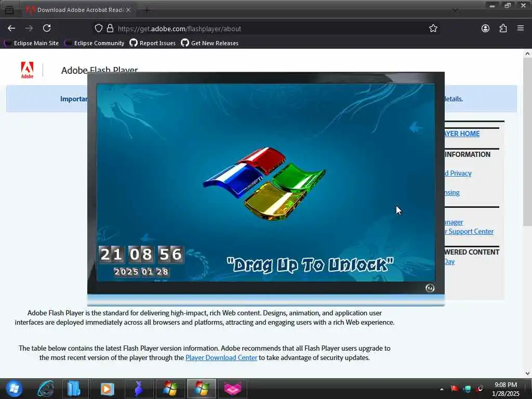Click the "Drag Up To Unlock" text
532x399 pixels.
(310, 264)
